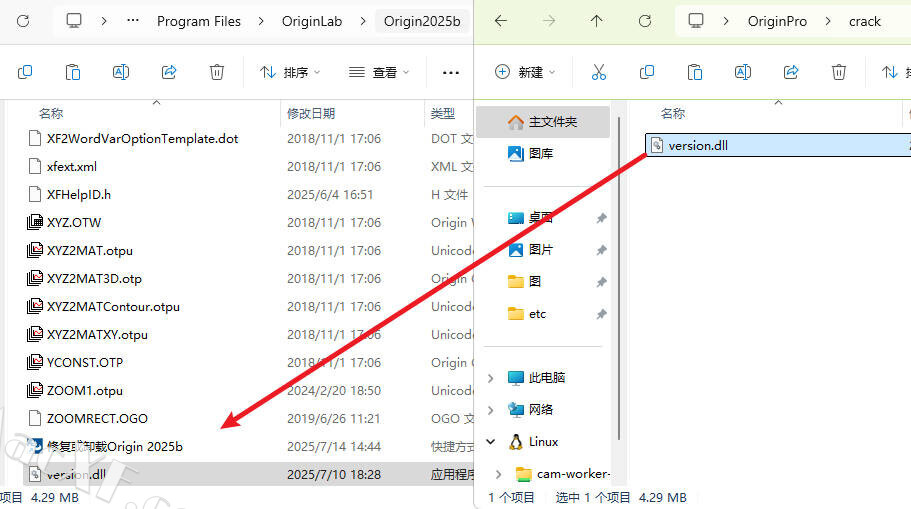Expand 此电脑 tree node
This screenshot has height=509, width=911.
click(x=491, y=378)
